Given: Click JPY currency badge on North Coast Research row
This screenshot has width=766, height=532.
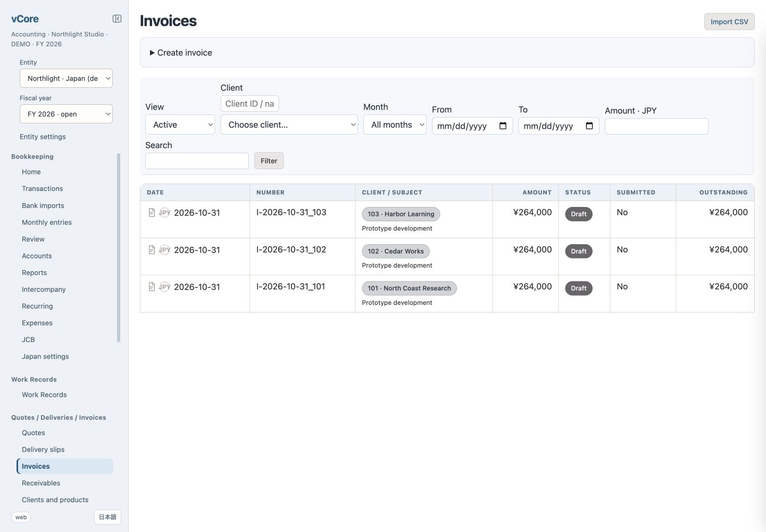Looking at the screenshot, I should click(x=164, y=287).
